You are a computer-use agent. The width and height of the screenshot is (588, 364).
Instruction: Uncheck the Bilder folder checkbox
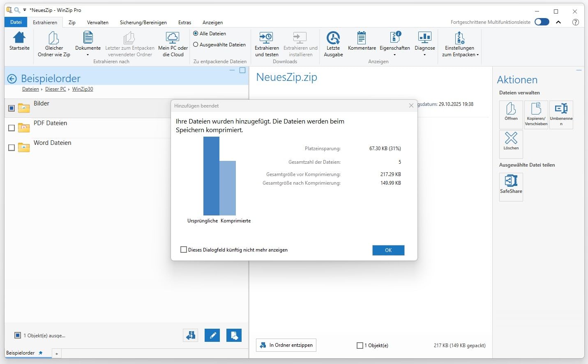click(x=12, y=108)
